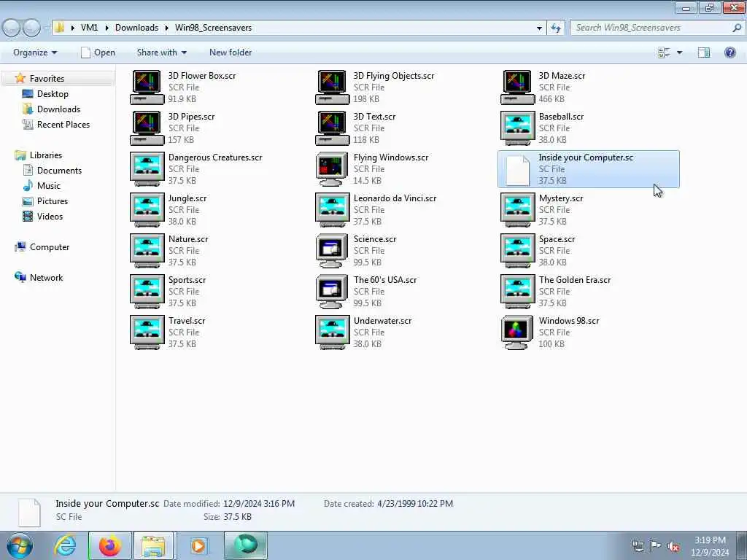Click the search magnifier icon

tap(737, 28)
